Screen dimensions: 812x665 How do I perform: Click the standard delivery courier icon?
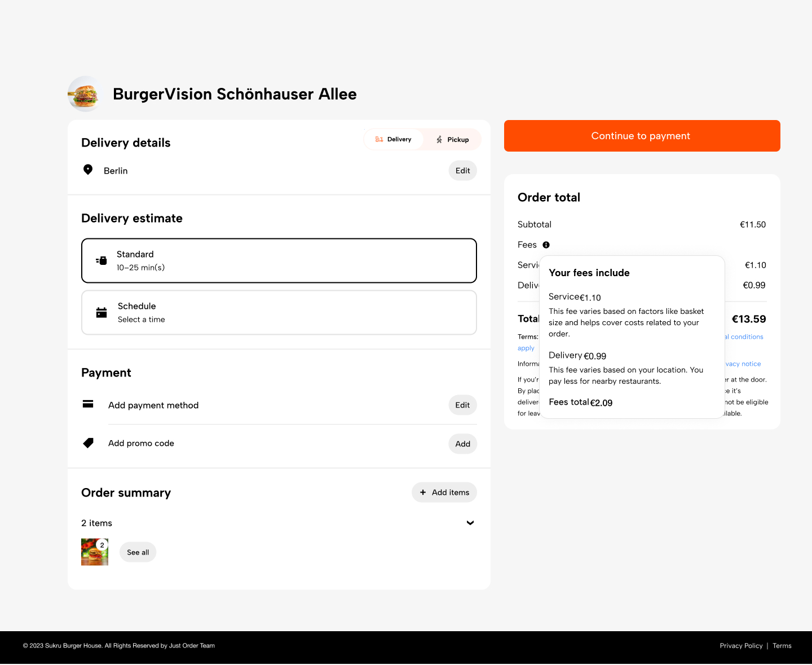(101, 260)
